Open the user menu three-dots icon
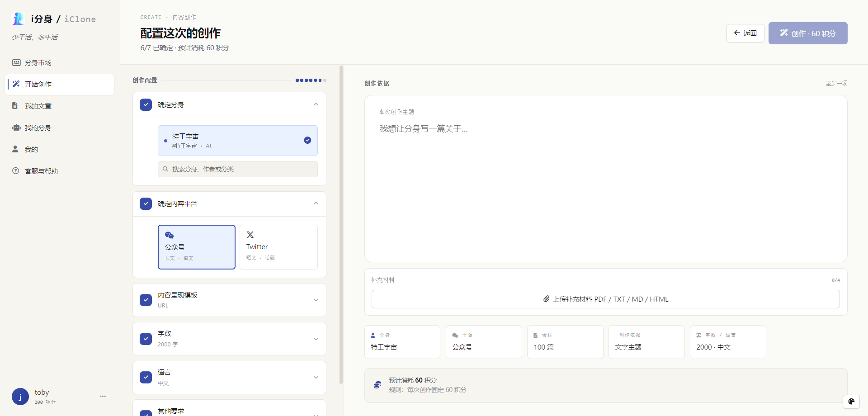The height and width of the screenshot is (416, 868). click(103, 396)
